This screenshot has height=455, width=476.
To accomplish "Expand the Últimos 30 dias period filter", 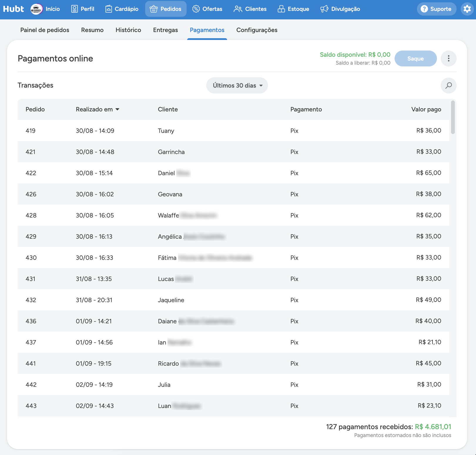I will (x=237, y=86).
